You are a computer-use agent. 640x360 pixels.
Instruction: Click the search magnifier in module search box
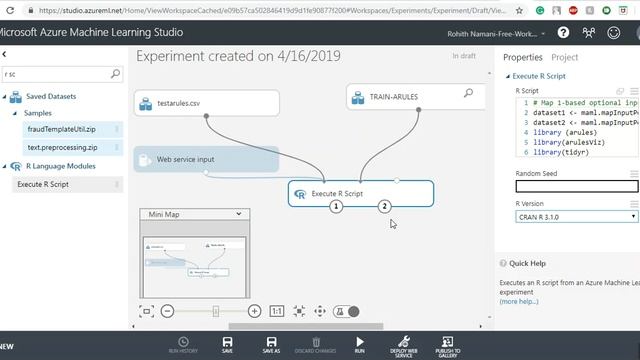pyautogui.click(x=116, y=74)
